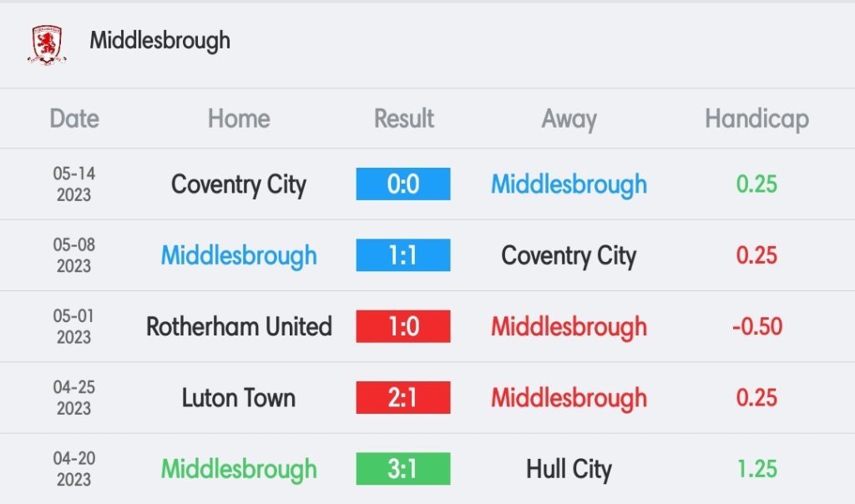
Task: Open the 1:1 result badge
Action: (x=403, y=255)
